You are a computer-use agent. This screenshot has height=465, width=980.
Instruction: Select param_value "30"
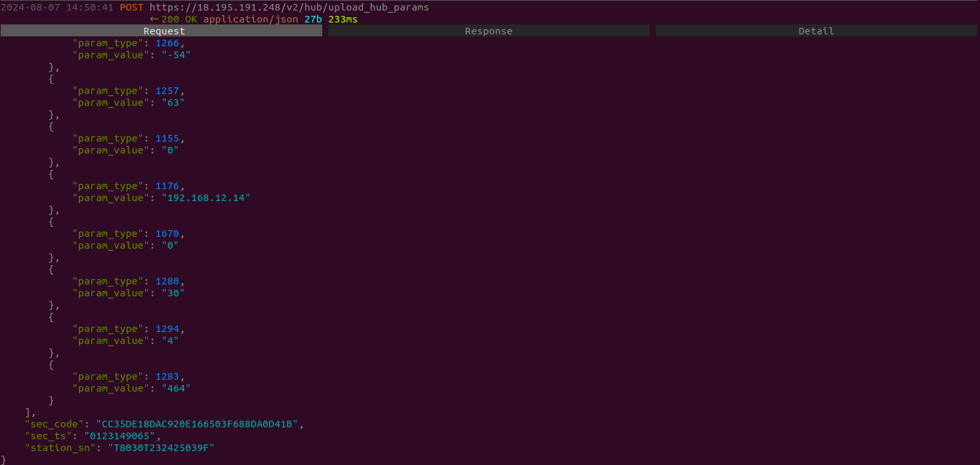coord(173,293)
